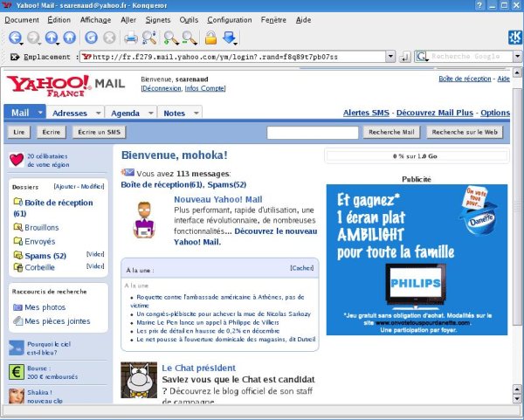
Task: Go back with the Back arrow
Action: (x=15, y=38)
